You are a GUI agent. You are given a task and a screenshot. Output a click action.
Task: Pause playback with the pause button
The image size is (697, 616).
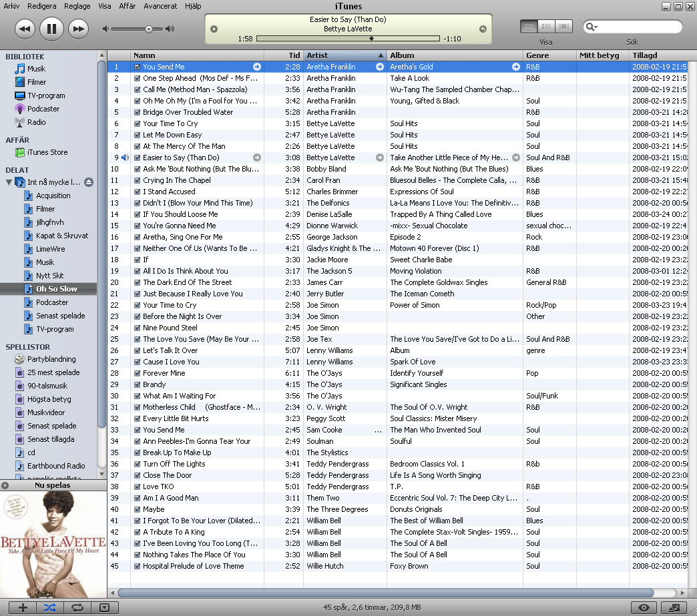pos(51,29)
